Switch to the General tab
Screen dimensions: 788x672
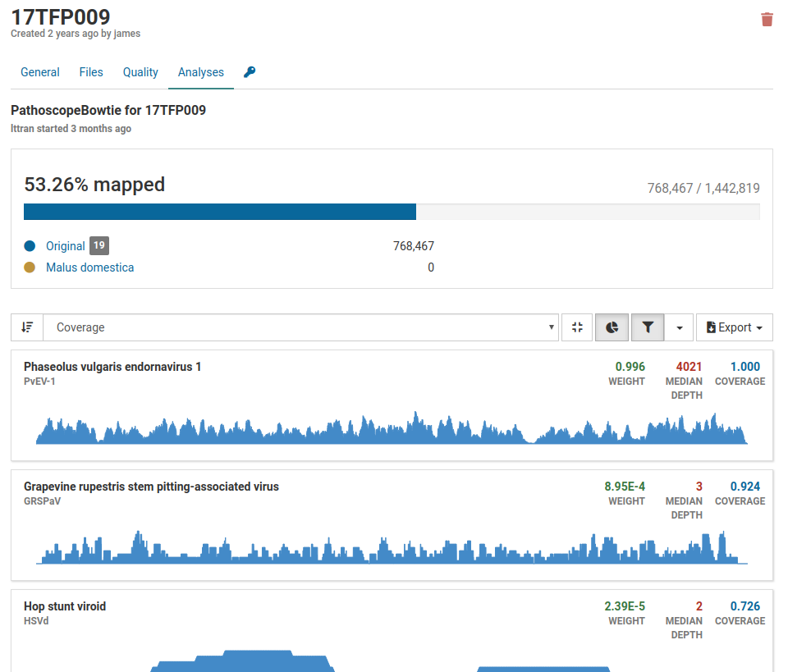coord(40,72)
